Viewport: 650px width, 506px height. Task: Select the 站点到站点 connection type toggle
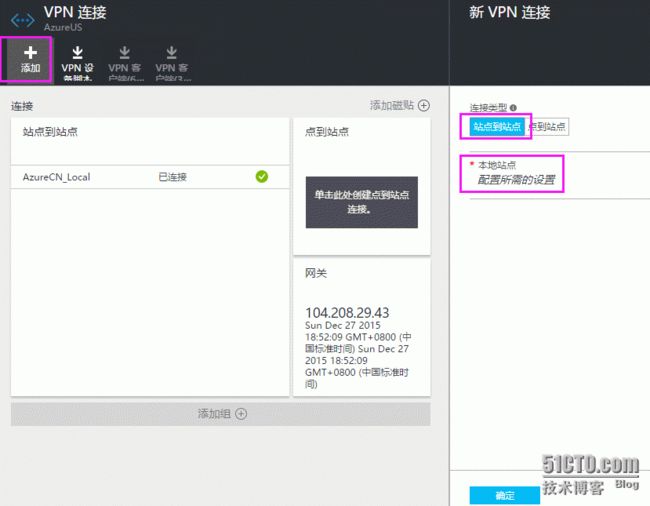pos(497,126)
